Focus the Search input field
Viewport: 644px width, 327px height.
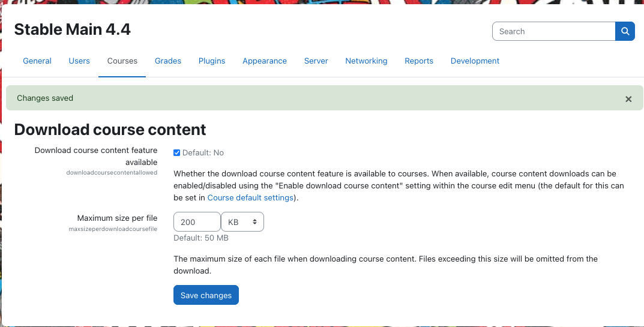click(553, 31)
